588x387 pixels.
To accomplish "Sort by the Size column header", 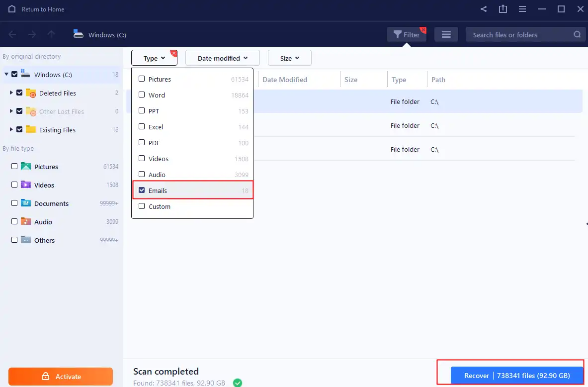I will click(x=351, y=80).
